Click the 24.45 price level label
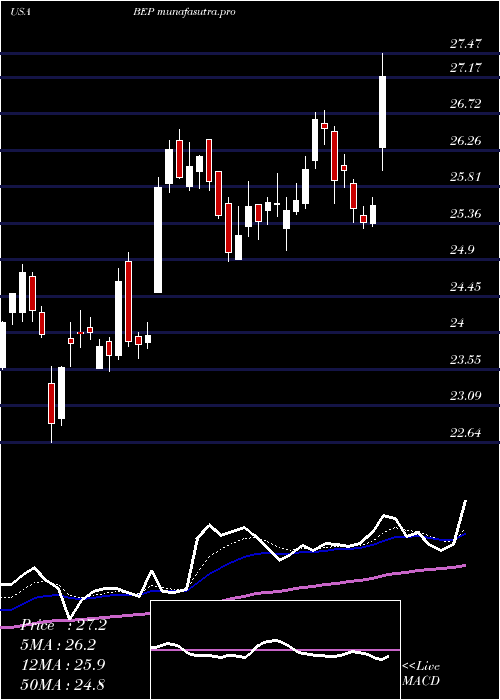The height and width of the screenshot is (700, 500). (465, 287)
